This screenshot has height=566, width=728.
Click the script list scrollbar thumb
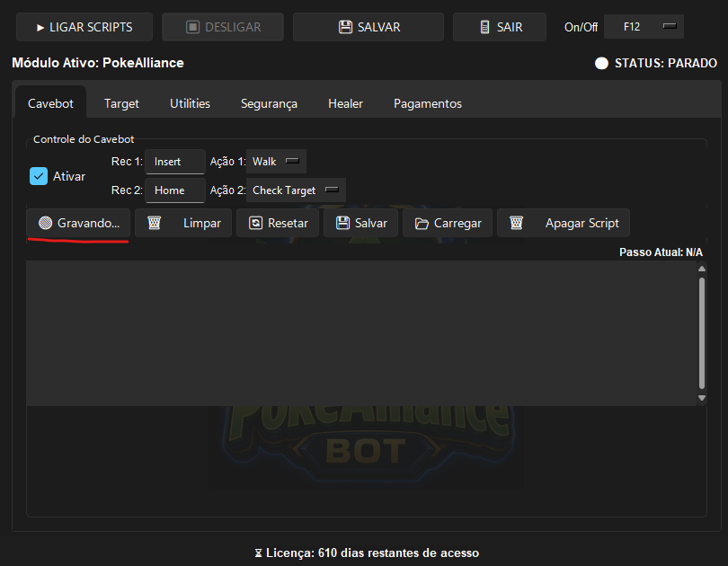702,333
